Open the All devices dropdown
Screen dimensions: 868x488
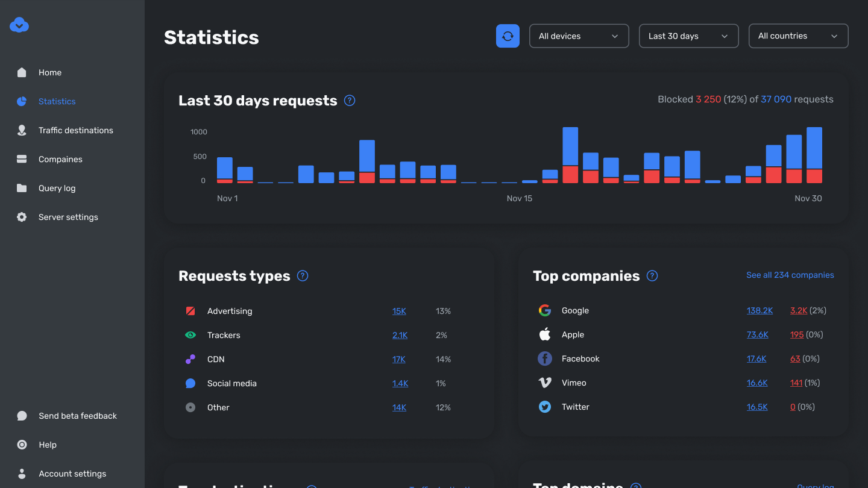tap(579, 36)
